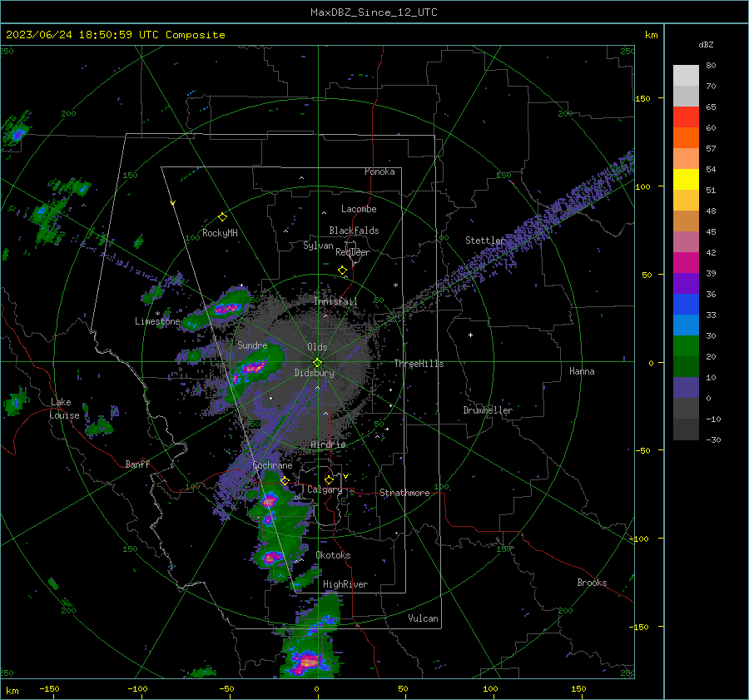The height and width of the screenshot is (700, 749).
Task: Click the white plus marker west of Hanna
Action: coord(470,335)
